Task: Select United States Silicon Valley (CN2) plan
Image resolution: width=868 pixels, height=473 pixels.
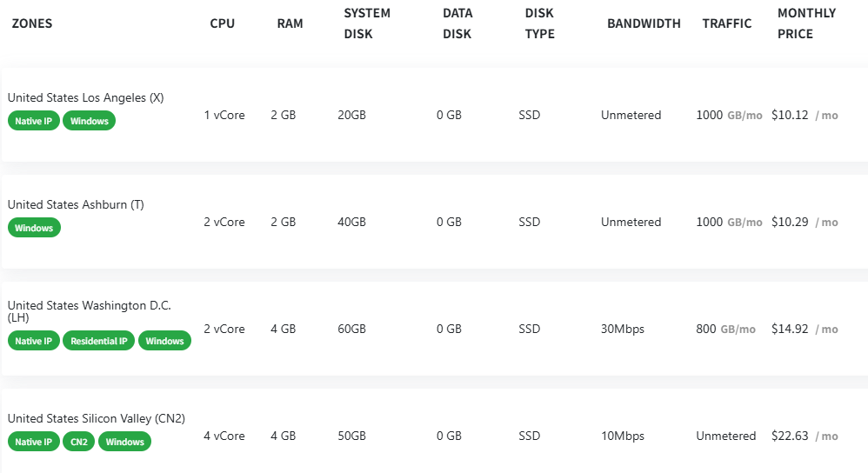Action: 96,418
